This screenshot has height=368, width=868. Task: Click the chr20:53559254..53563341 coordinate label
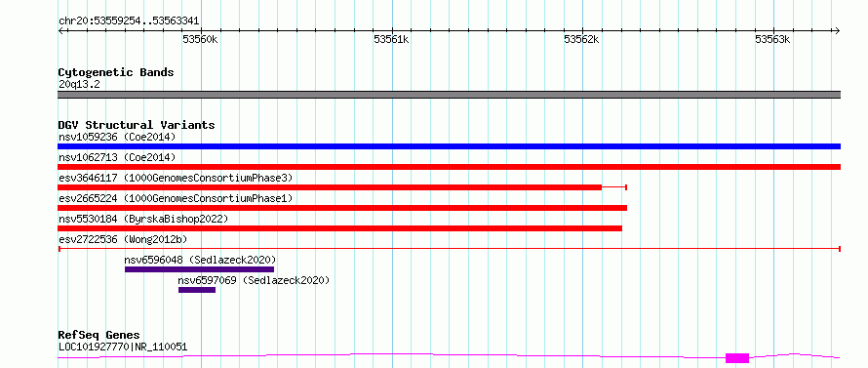click(129, 21)
